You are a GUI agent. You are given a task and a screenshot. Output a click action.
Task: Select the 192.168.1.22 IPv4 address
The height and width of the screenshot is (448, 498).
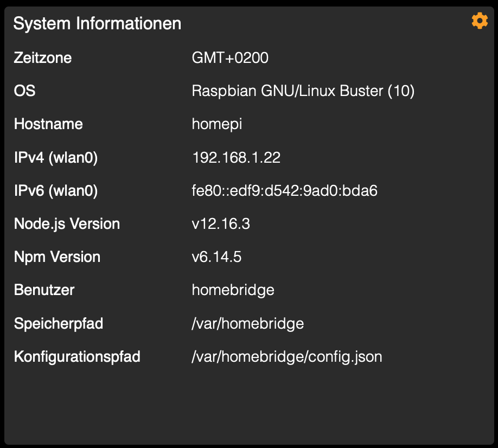coord(237,157)
